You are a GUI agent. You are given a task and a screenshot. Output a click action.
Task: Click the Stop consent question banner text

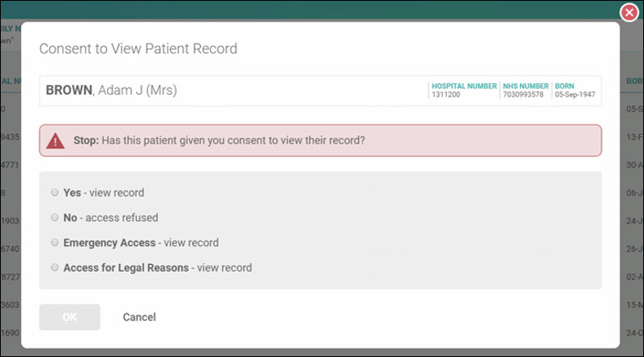[x=219, y=140]
